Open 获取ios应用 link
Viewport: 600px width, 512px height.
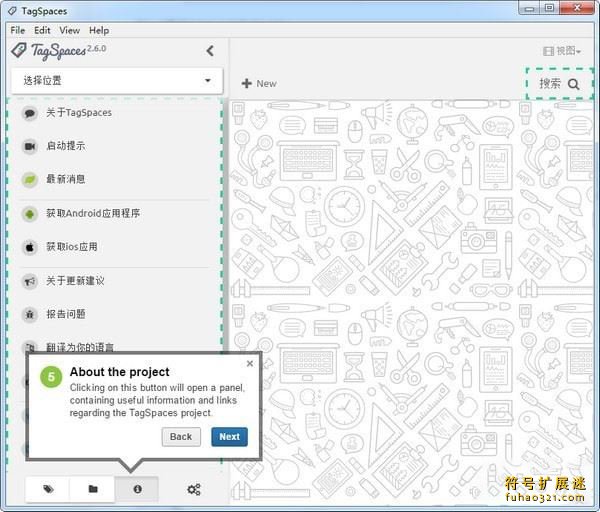coord(72,246)
